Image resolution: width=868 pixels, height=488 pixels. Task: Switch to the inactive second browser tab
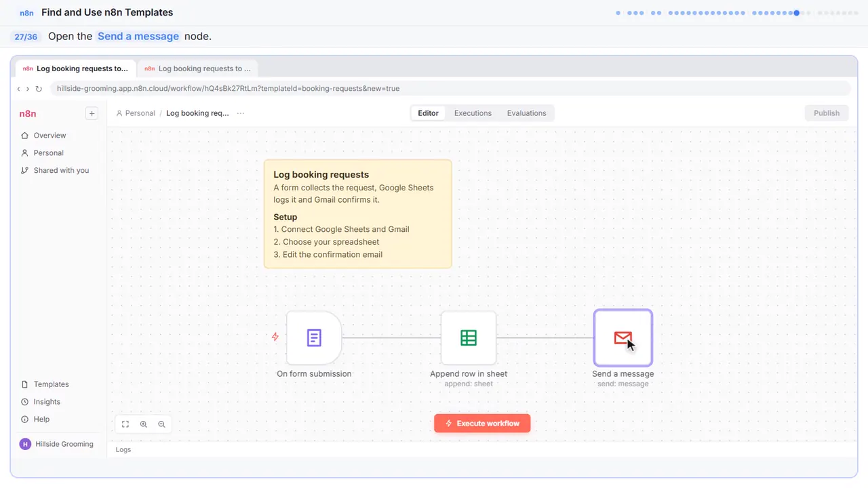197,68
